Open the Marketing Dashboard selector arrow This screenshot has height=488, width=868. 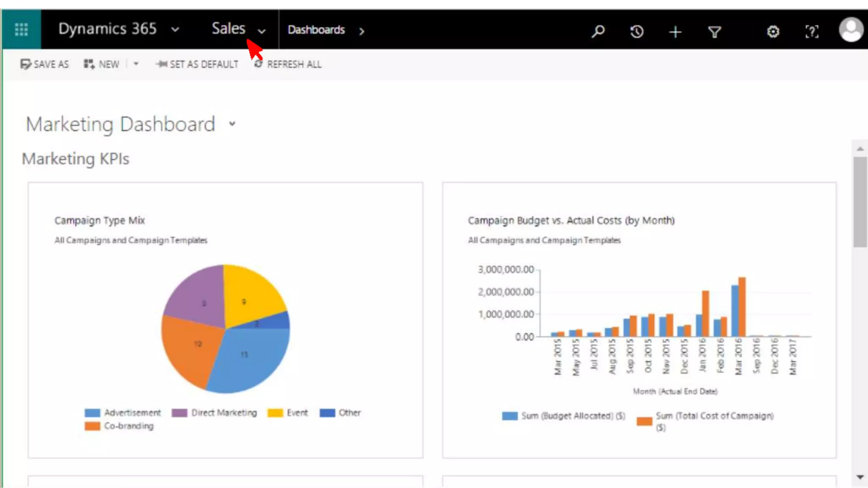click(x=232, y=124)
